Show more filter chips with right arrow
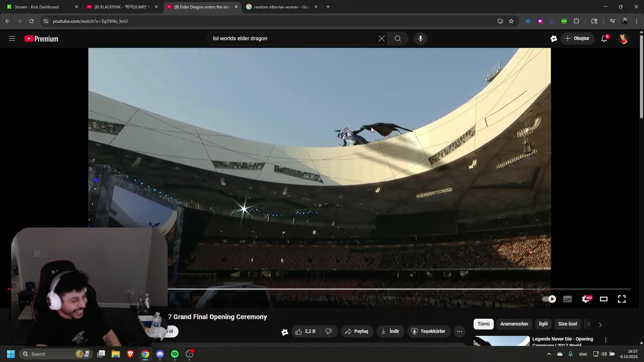The width and height of the screenshot is (644, 362). (x=600, y=324)
